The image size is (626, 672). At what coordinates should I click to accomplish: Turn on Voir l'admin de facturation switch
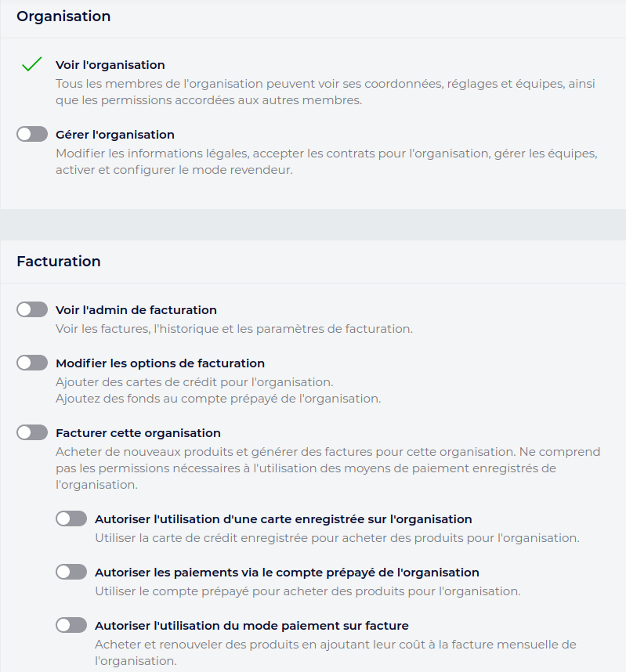pos(32,310)
